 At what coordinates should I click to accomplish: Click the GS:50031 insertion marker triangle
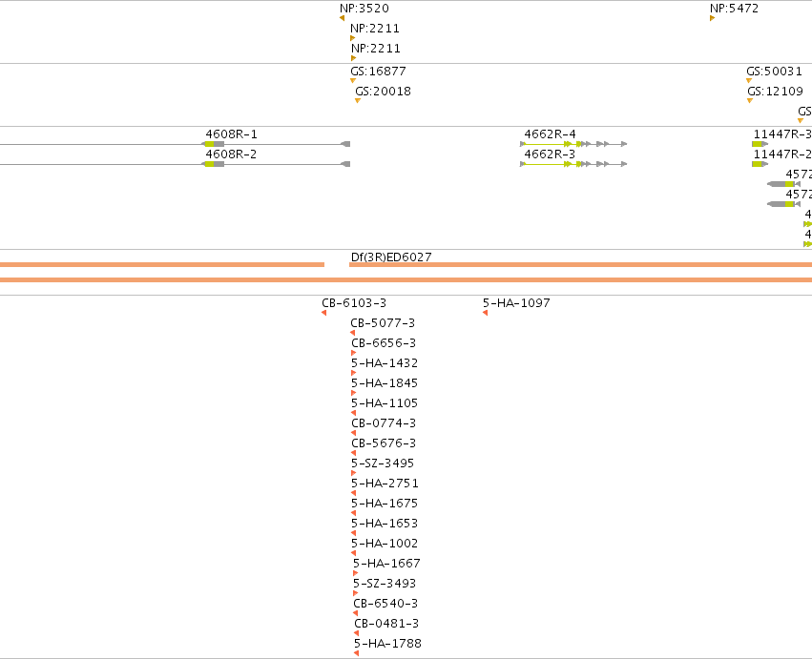click(749, 81)
